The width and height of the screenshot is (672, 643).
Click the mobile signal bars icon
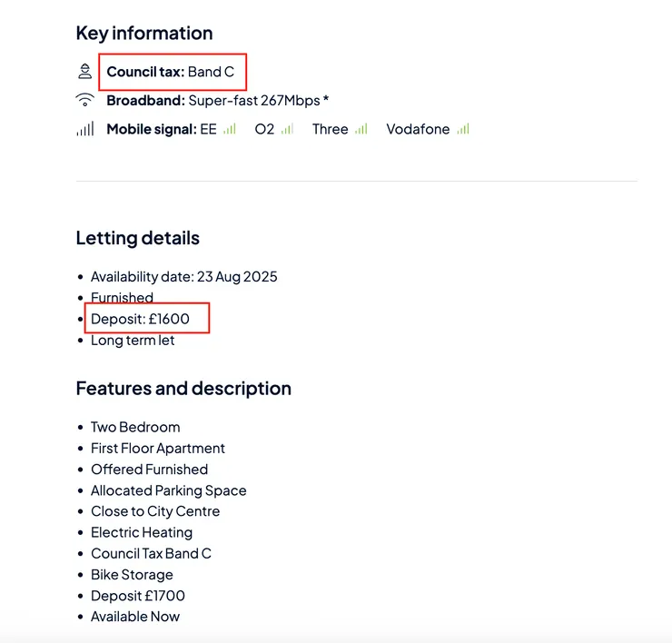[85, 130]
